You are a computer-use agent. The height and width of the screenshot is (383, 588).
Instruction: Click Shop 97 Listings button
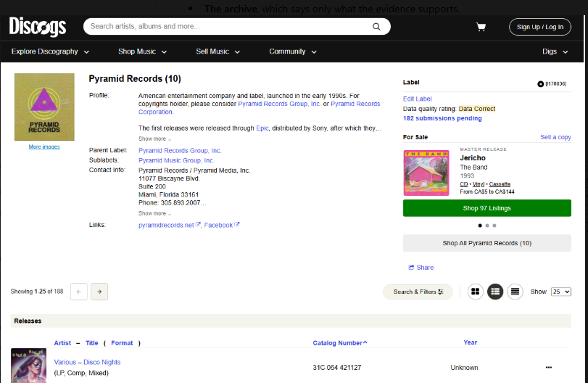click(x=486, y=208)
